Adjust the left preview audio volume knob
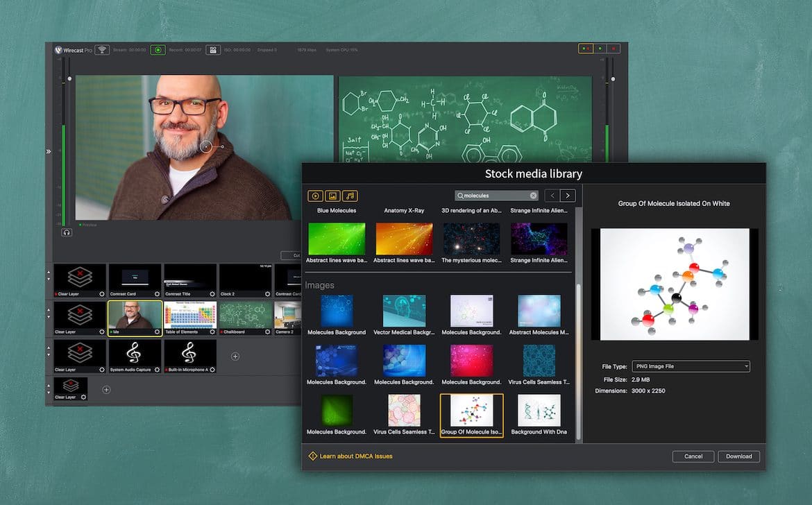 [x=69, y=78]
